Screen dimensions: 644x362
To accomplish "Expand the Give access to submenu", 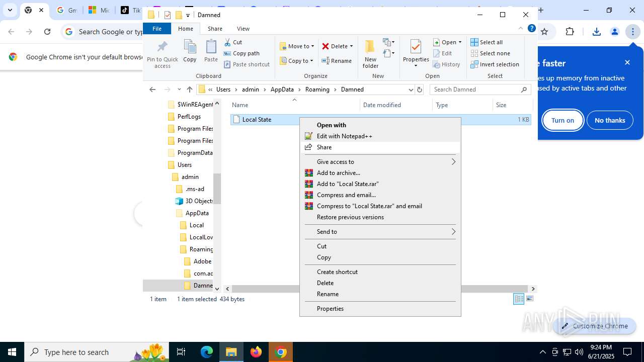I will [x=380, y=162].
